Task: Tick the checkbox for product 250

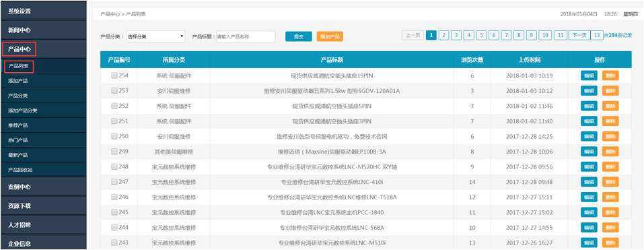Action: [114, 136]
